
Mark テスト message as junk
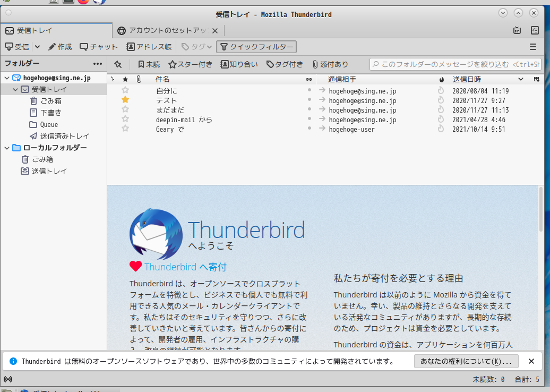point(441,100)
